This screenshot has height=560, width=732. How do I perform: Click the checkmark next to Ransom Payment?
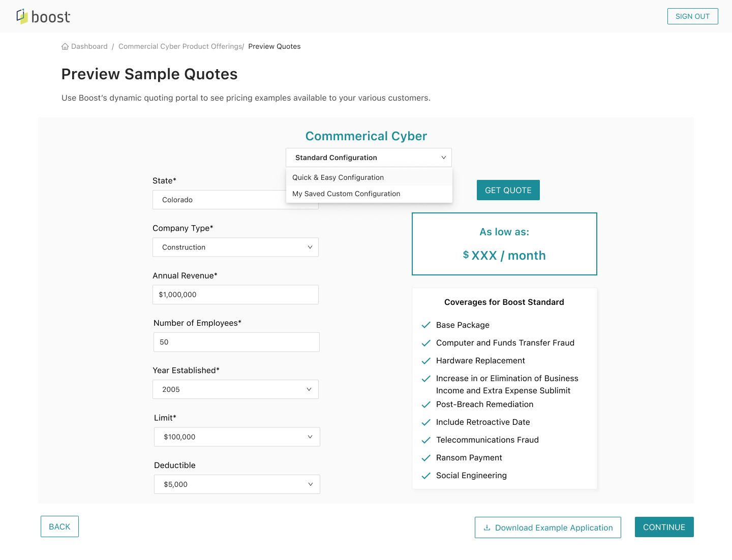pyautogui.click(x=426, y=458)
